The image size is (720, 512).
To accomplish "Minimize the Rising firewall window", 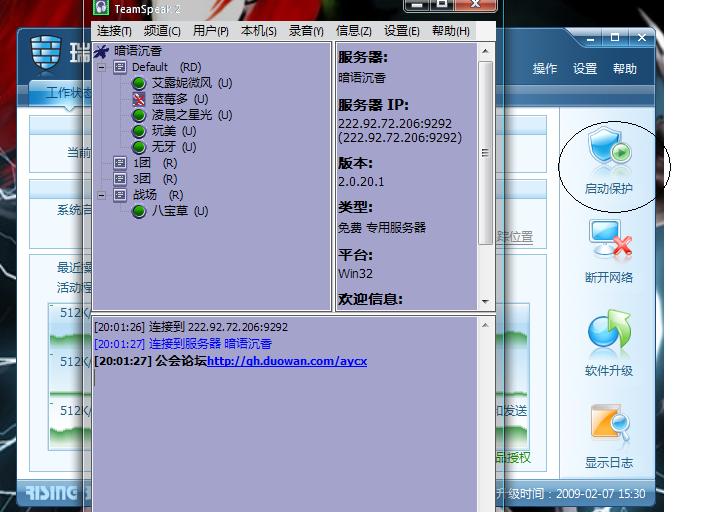I will tap(591, 38).
